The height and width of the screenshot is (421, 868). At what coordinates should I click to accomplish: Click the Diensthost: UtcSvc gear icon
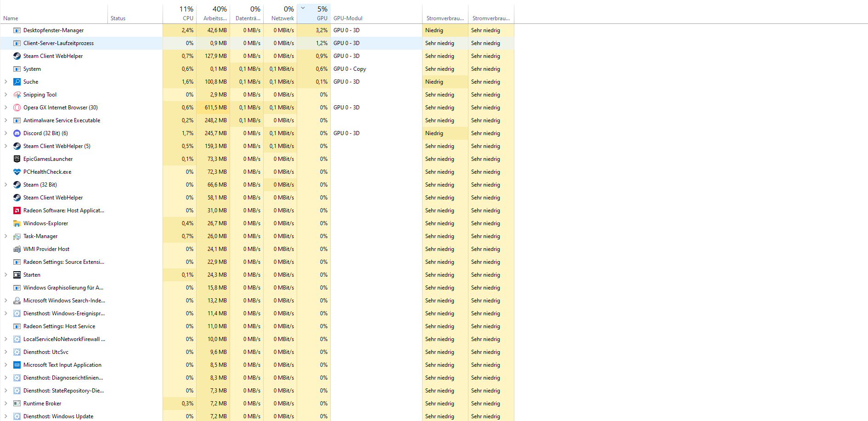tap(17, 352)
